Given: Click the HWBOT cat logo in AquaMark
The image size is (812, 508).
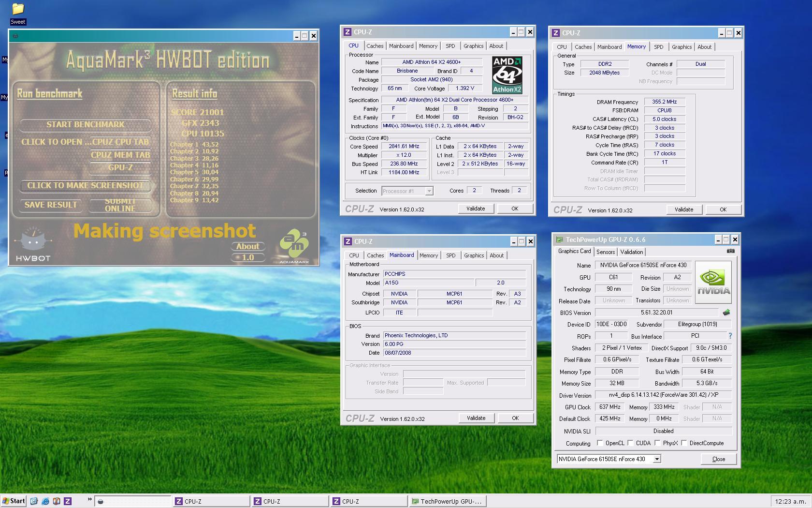Looking at the screenshot, I should click(x=33, y=244).
